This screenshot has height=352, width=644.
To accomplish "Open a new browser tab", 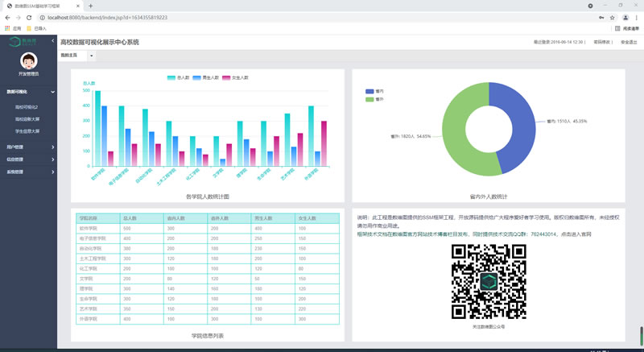I will [90, 6].
